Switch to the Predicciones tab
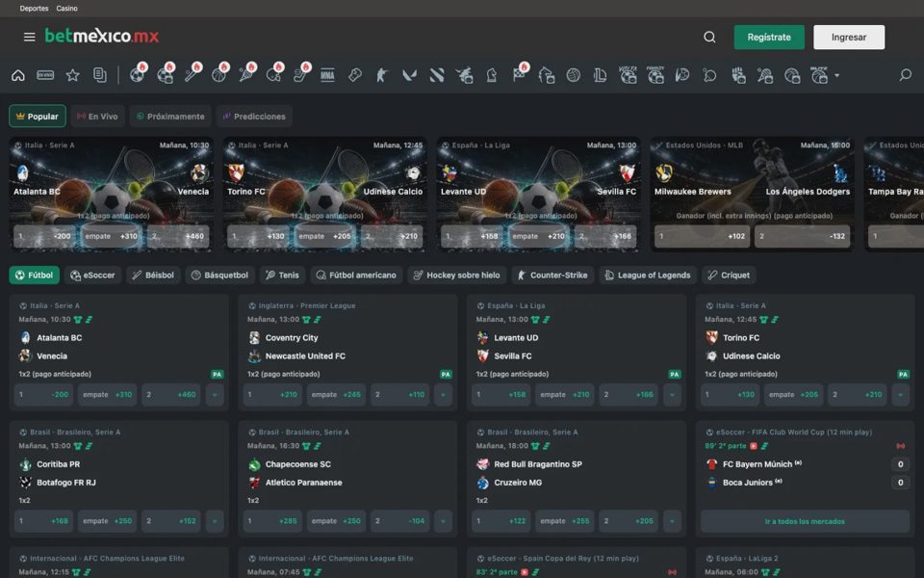Viewport: 924px width, 578px height. [254, 117]
